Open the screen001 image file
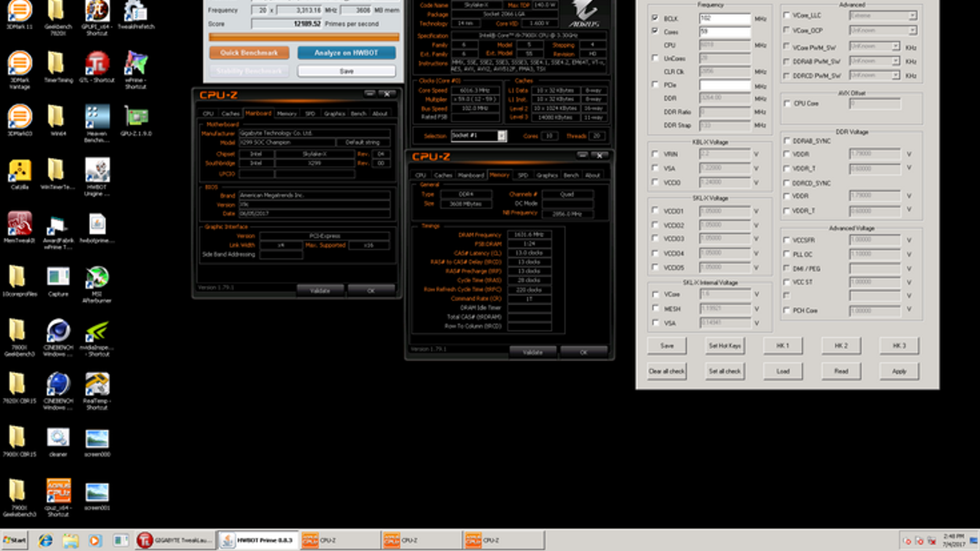The image size is (980, 551). tap(97, 496)
